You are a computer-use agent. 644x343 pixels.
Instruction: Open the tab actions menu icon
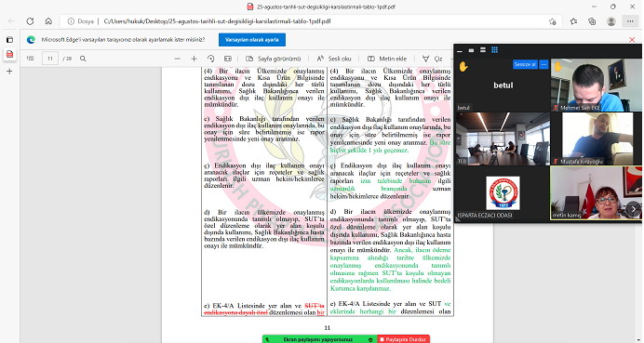[9, 40]
